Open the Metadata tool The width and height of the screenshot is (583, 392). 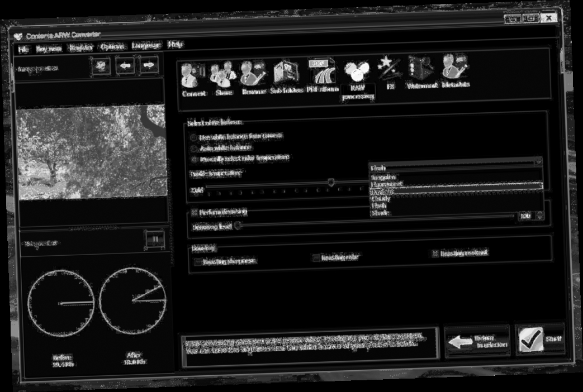tap(455, 70)
